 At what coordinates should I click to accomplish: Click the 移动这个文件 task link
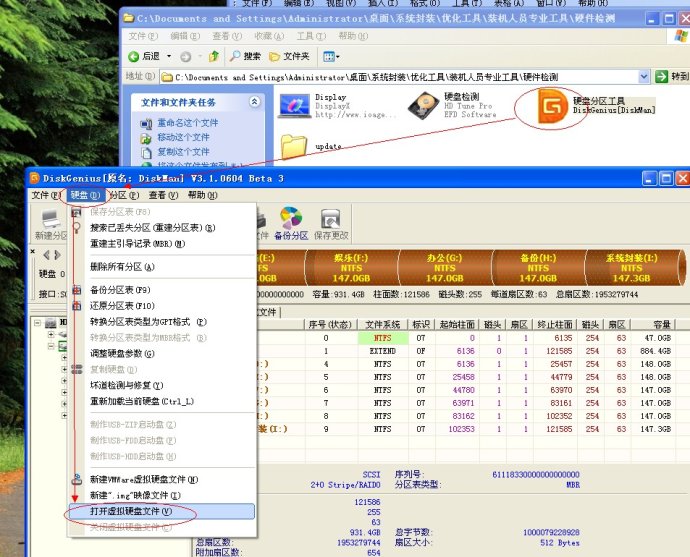[x=183, y=137]
